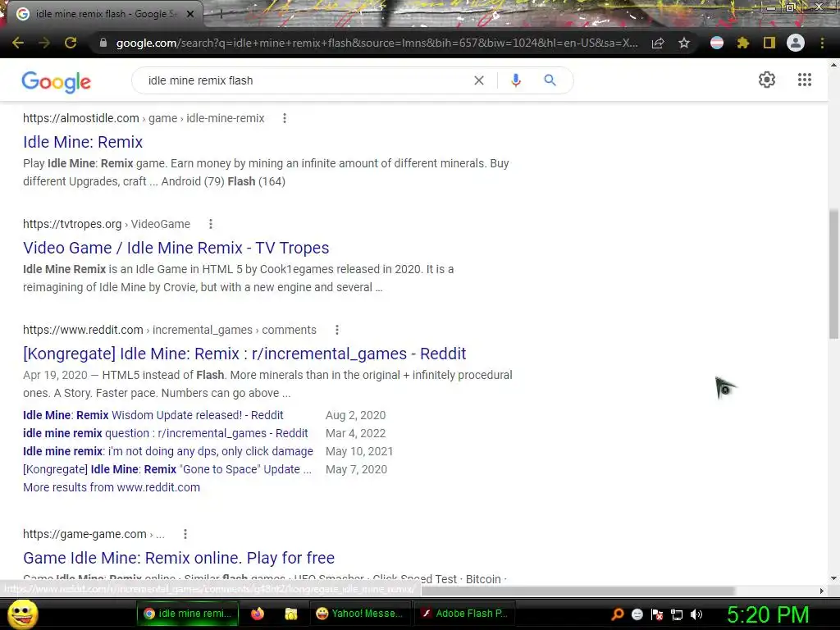Image resolution: width=840 pixels, height=630 pixels.
Task: Click the horizontal scrollbar right arrow
Action: 822,591
